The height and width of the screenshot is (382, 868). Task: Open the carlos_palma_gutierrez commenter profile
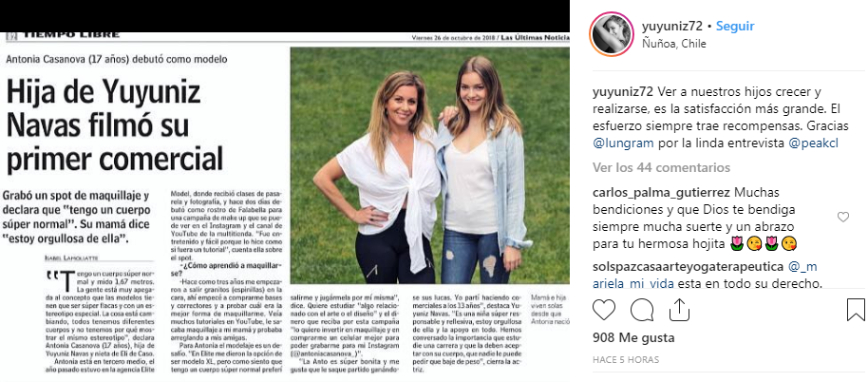coord(662,193)
